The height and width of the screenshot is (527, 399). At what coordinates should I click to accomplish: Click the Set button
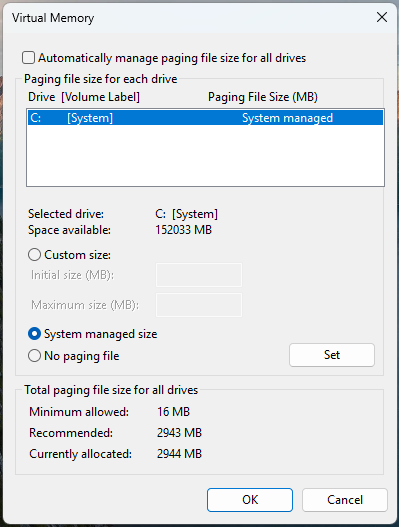(332, 355)
